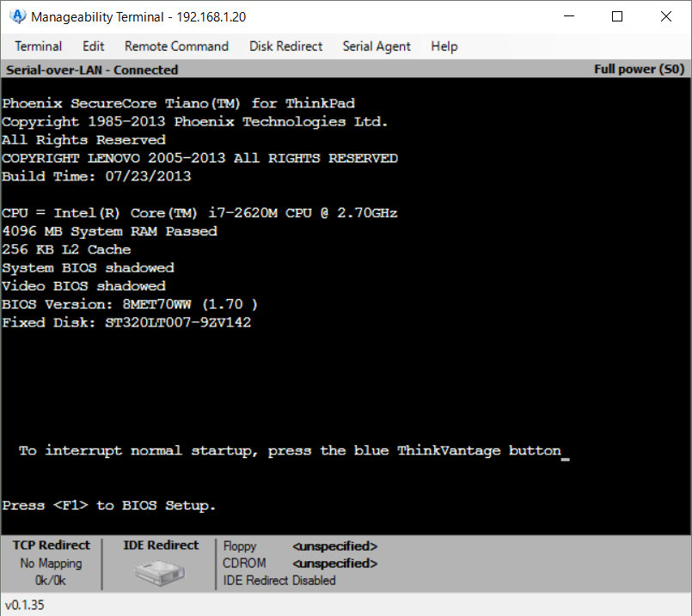Image resolution: width=692 pixels, height=616 pixels.
Task: Click the TCP Redirect panel heading
Action: tap(52, 546)
